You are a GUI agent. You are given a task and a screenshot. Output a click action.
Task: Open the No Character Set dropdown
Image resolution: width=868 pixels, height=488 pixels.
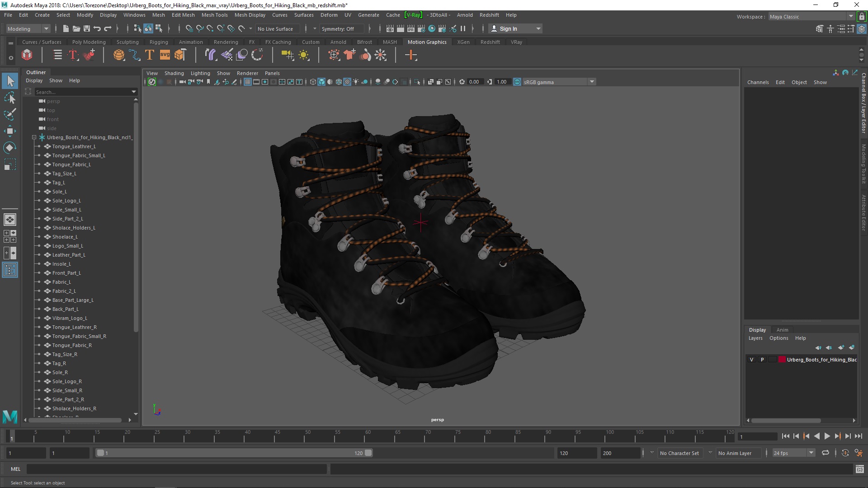[680, 453]
